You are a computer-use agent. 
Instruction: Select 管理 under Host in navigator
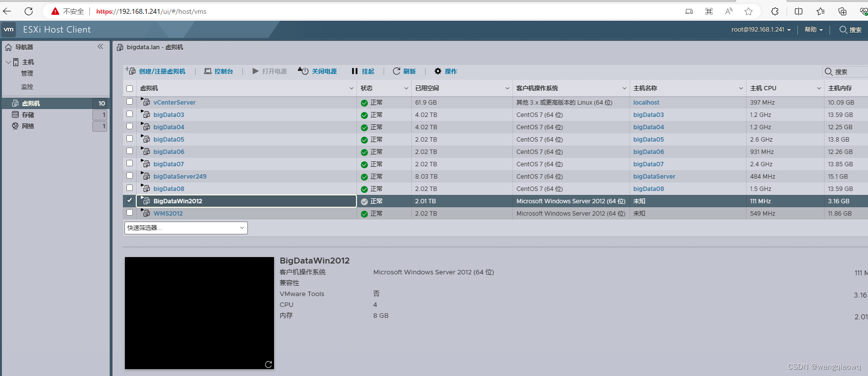coord(27,74)
